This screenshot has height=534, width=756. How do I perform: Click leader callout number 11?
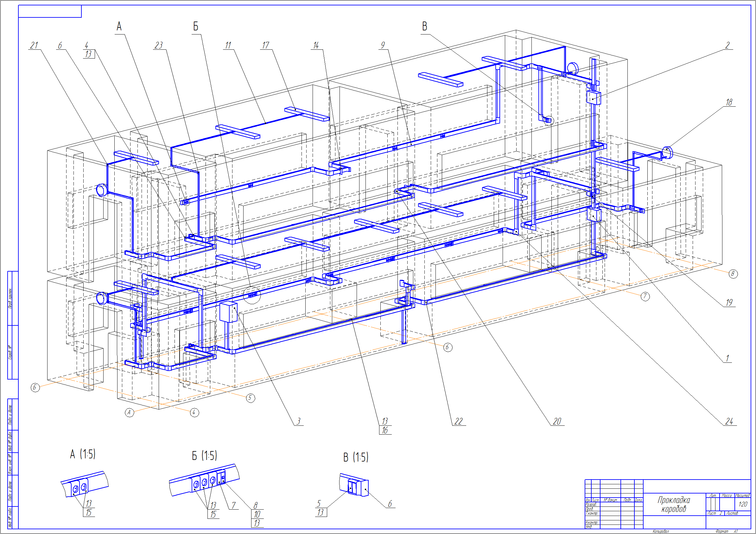click(228, 45)
